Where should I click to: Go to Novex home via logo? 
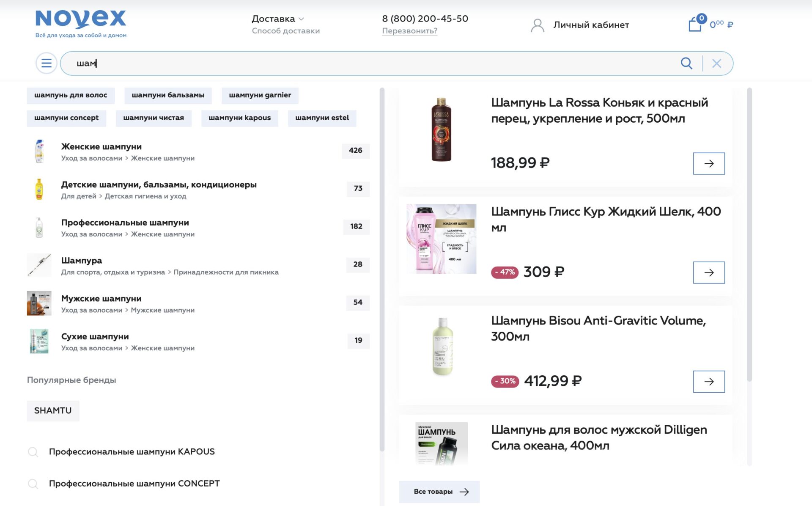coord(81,24)
